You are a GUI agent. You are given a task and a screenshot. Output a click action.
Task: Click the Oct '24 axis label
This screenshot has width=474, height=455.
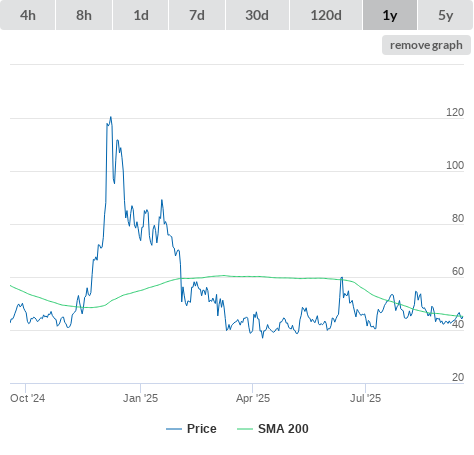tap(27, 398)
